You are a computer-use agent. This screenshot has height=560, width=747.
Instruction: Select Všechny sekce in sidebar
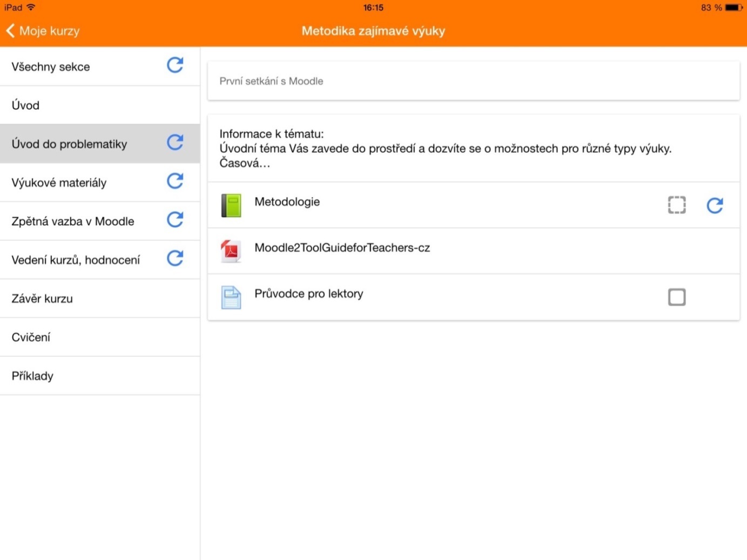tap(100, 66)
